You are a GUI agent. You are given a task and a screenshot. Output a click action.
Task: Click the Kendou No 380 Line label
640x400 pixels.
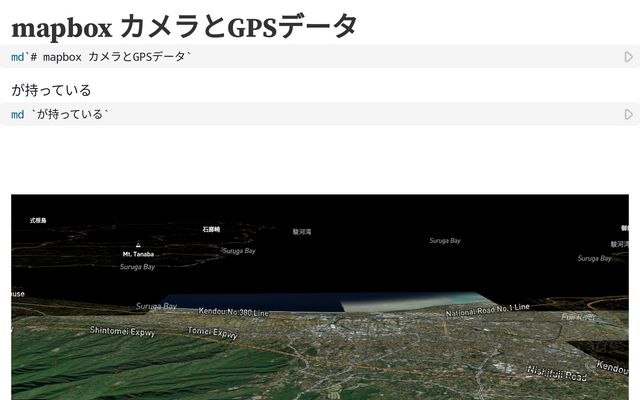[233, 312]
